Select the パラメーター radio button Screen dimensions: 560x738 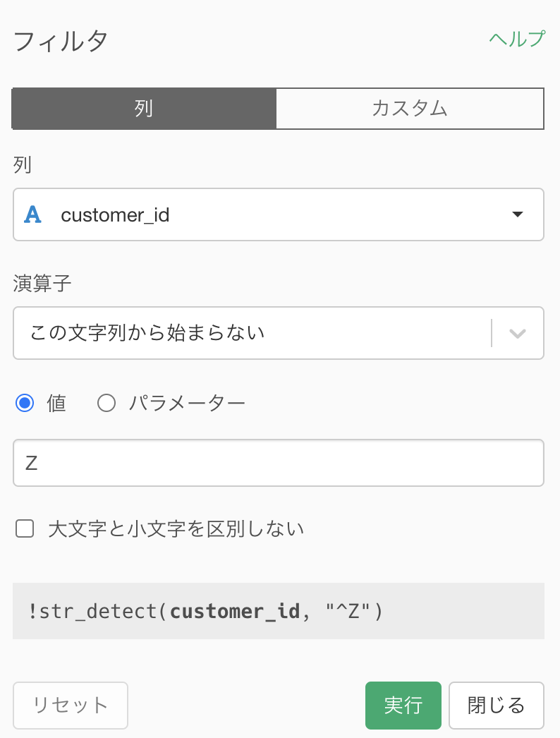click(106, 404)
